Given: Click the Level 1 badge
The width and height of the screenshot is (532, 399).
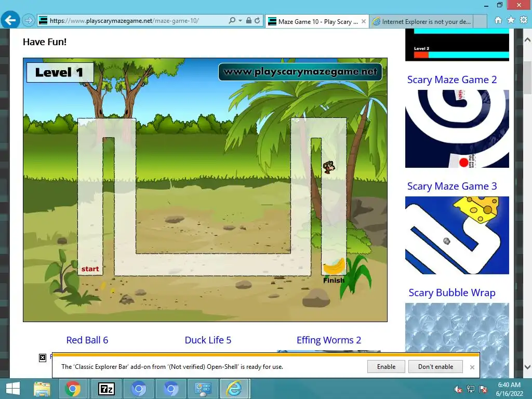Looking at the screenshot, I should (60, 72).
